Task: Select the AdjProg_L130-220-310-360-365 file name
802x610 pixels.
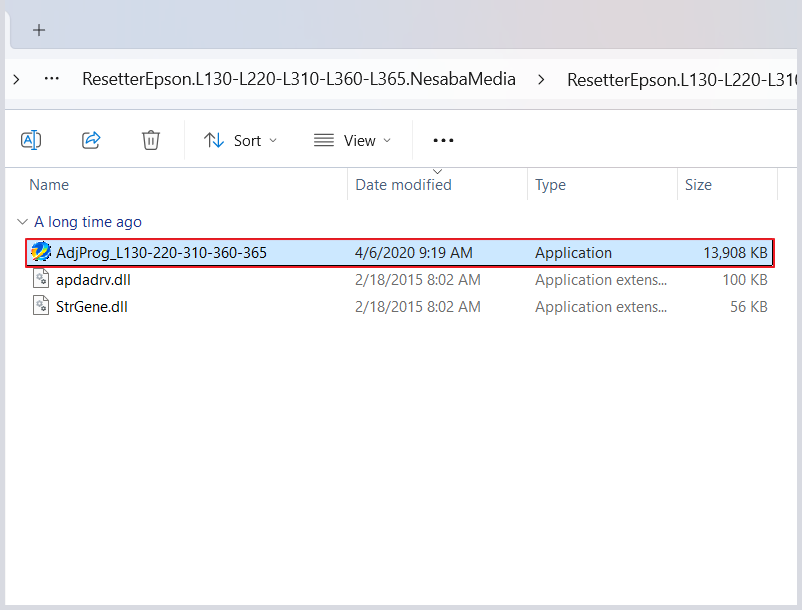Action: coord(161,253)
